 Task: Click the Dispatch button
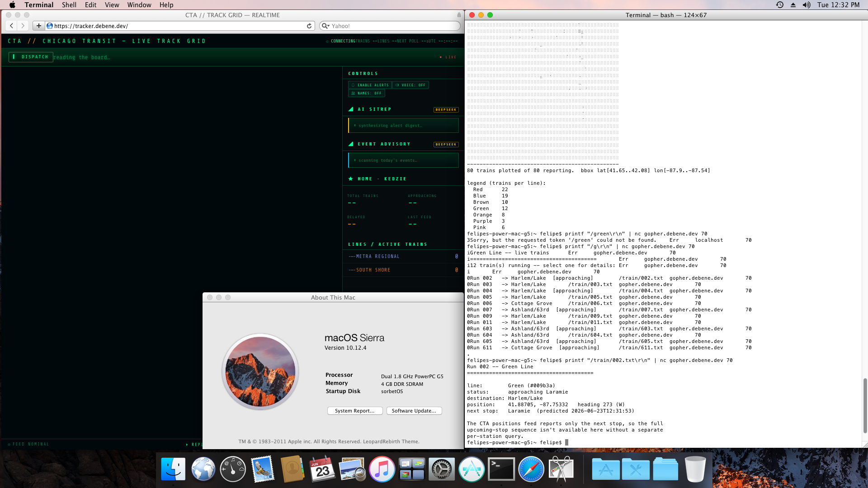pos(31,57)
